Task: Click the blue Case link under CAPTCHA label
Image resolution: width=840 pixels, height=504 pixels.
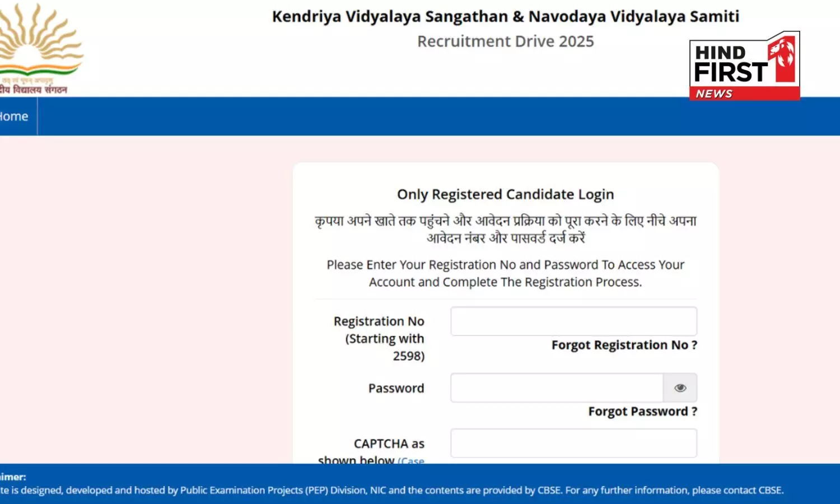Action: [411, 461]
